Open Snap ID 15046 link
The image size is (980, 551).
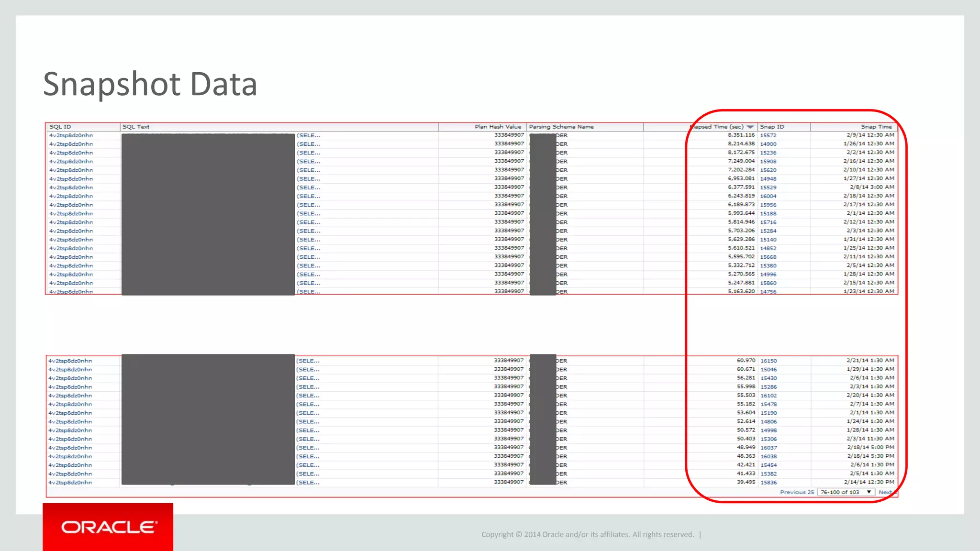click(x=768, y=370)
